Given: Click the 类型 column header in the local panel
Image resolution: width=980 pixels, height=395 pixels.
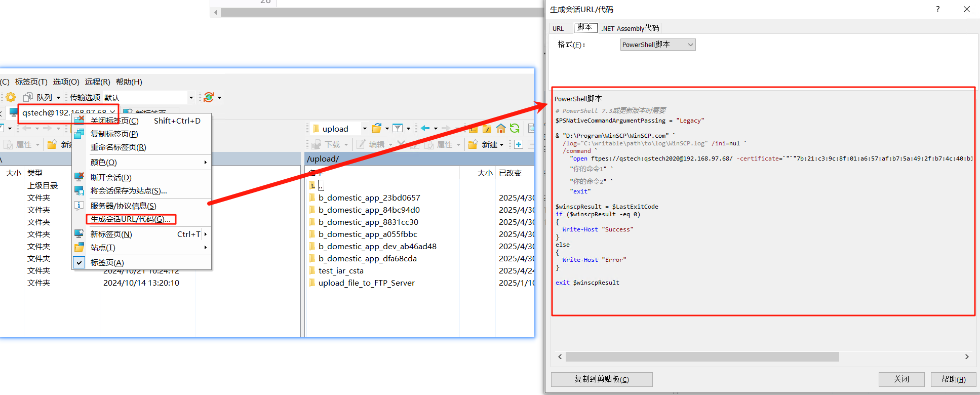Looking at the screenshot, I should coord(35,173).
